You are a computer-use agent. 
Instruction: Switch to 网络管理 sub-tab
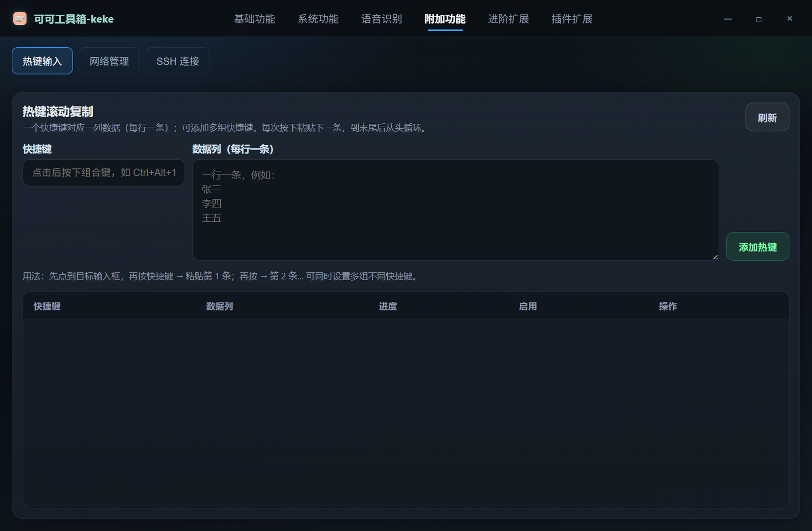coord(109,61)
